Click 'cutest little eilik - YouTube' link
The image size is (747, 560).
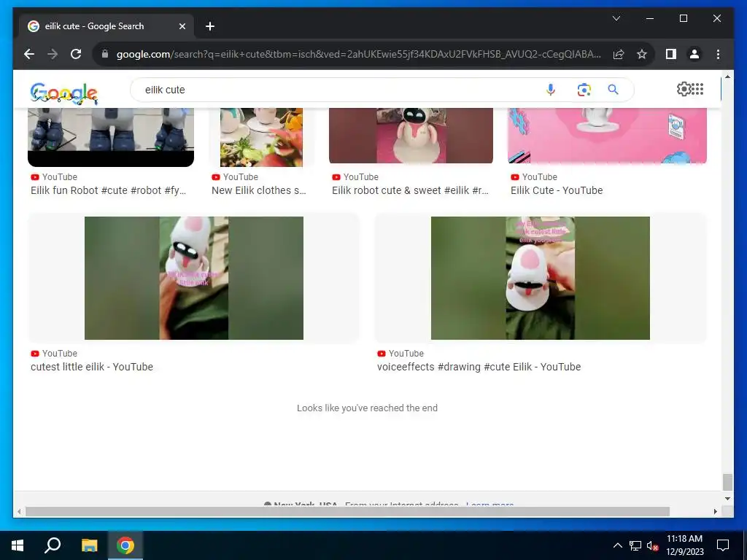(x=92, y=367)
